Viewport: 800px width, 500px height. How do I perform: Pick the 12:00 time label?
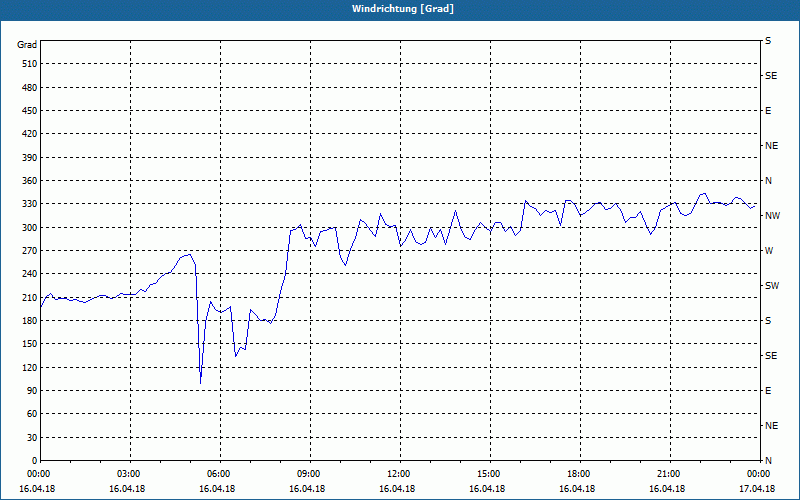399,474
